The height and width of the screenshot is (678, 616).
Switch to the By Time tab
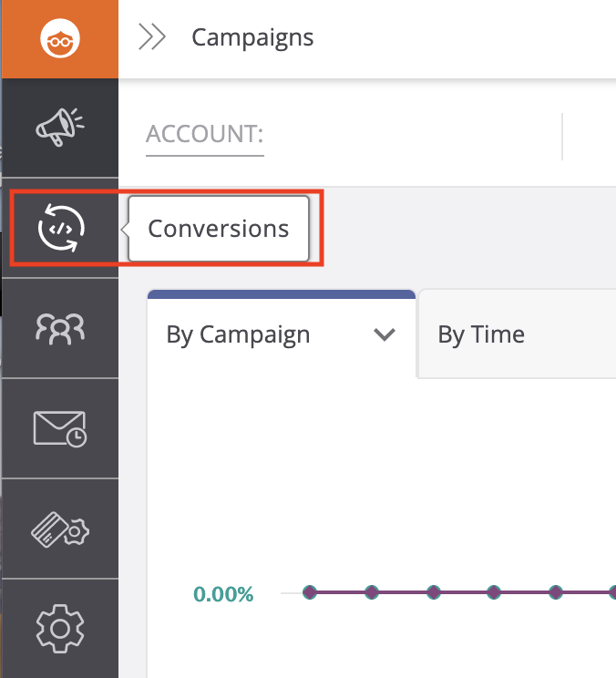point(481,334)
